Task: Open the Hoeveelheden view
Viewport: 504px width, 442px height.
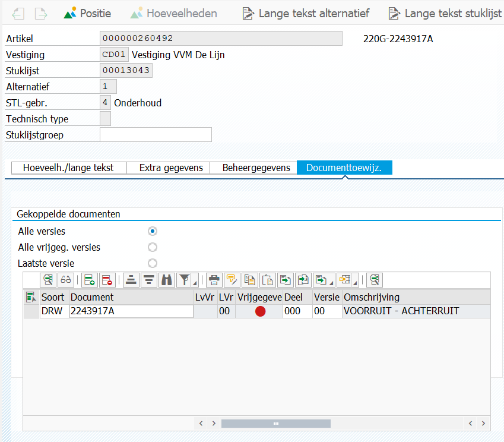Action: (x=174, y=14)
